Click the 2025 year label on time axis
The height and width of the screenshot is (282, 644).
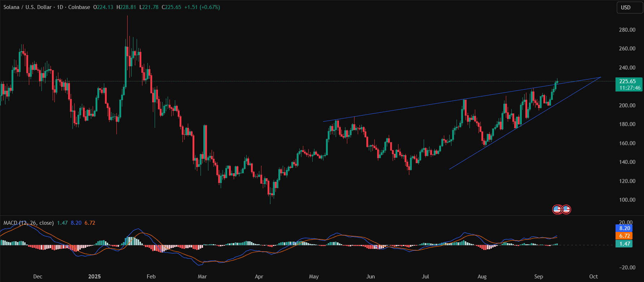(x=94, y=277)
